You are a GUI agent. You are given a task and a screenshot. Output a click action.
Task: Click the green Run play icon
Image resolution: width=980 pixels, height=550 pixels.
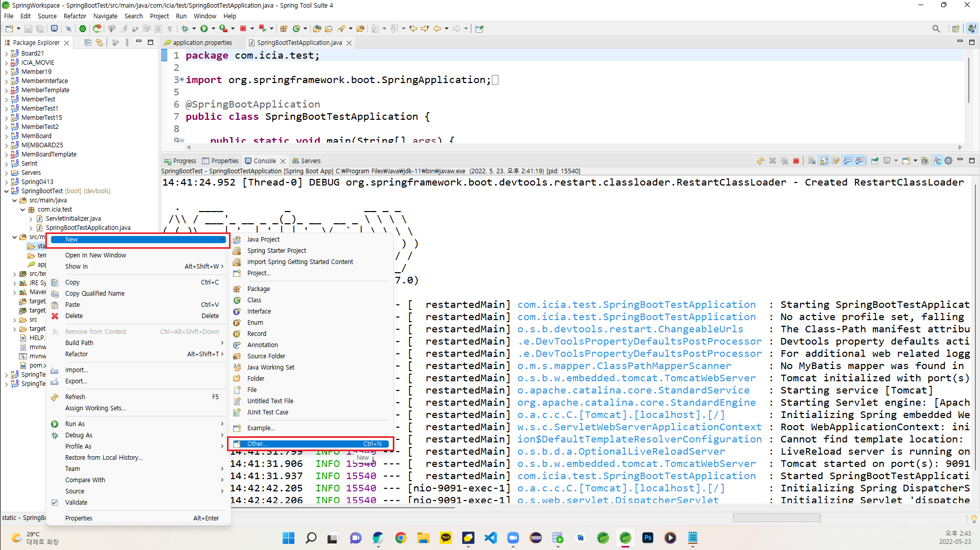click(204, 29)
